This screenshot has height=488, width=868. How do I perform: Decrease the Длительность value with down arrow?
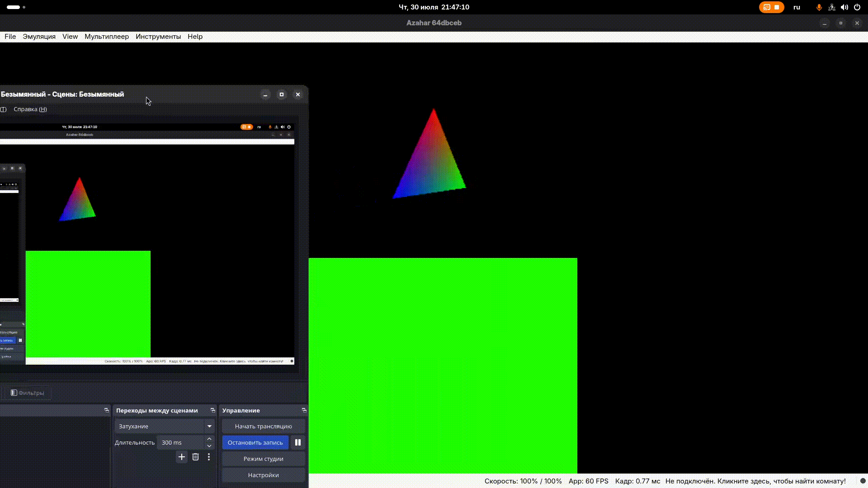(x=209, y=446)
